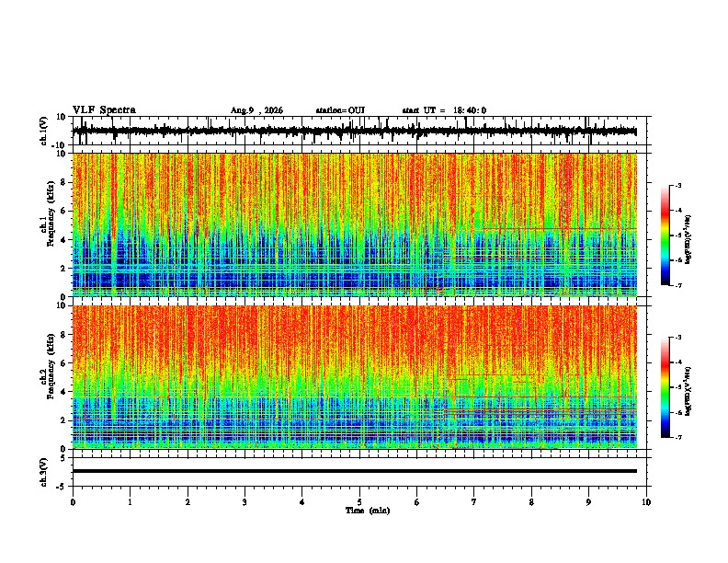Click the ch.1 spectrogram color scale bar
Screen dimensions: 728x563
tap(665, 236)
